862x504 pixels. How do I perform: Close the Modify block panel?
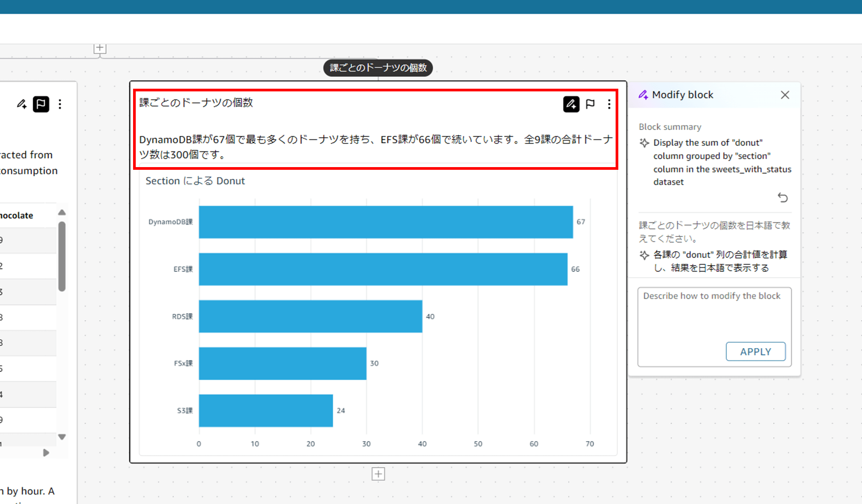coord(784,94)
